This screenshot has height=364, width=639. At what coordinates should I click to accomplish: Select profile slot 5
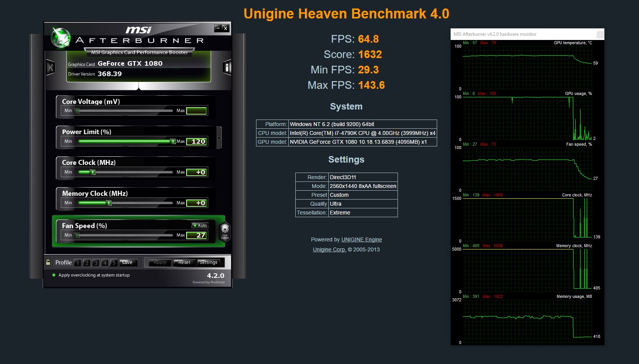(114, 263)
